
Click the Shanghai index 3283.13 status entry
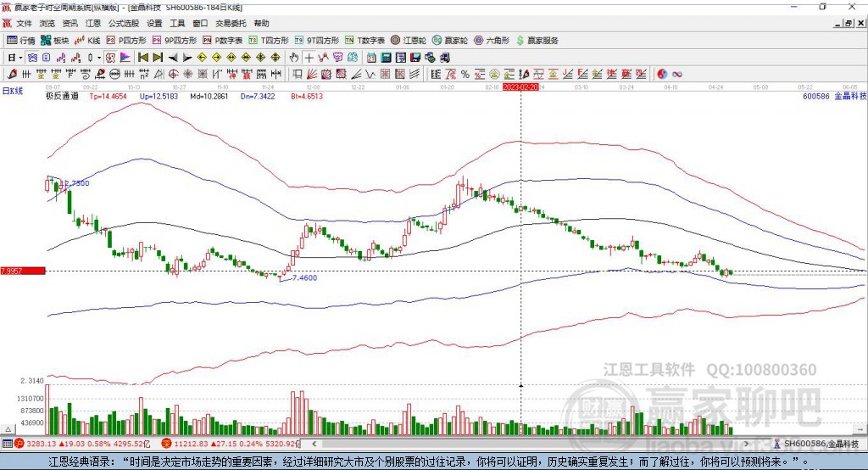coord(83,444)
